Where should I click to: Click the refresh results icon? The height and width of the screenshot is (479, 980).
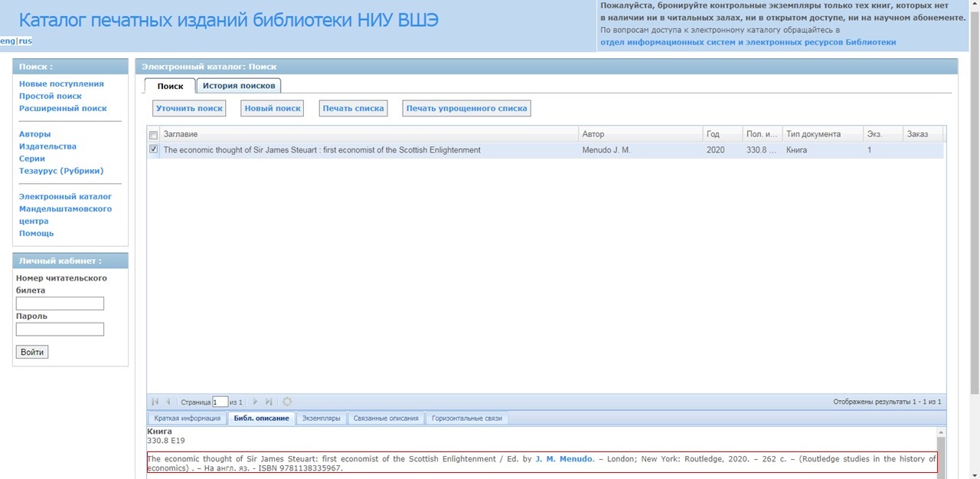[287, 402]
